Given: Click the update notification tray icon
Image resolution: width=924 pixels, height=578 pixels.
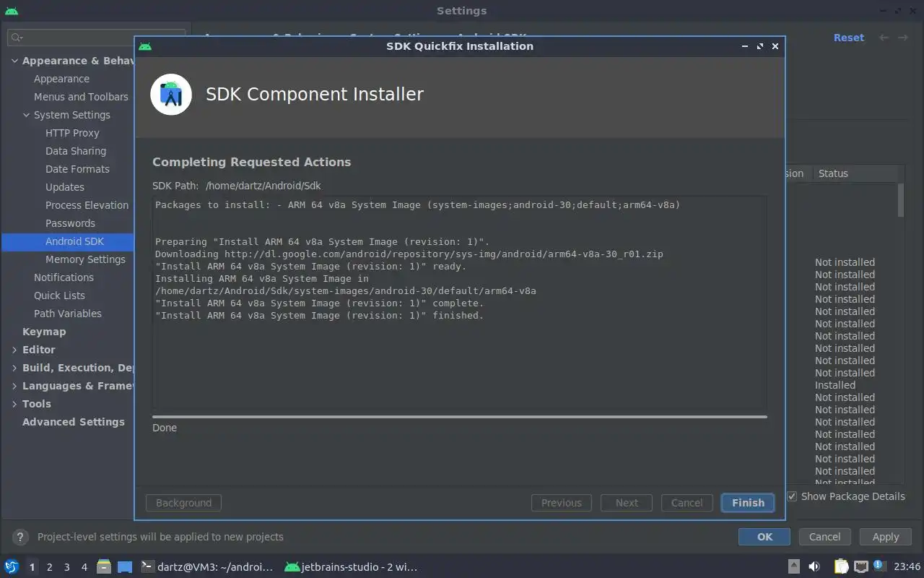Looking at the screenshot, I should tap(879, 566).
